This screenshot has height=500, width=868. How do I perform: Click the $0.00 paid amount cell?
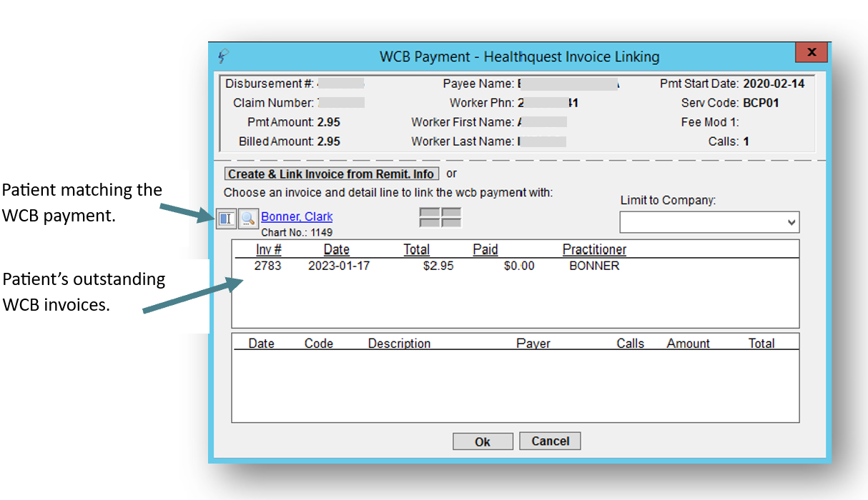[518, 266]
